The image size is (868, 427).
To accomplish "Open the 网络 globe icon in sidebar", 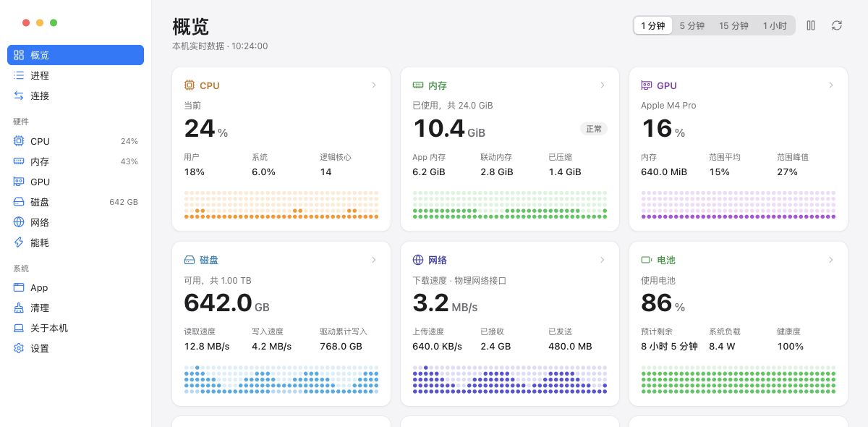I will point(19,222).
